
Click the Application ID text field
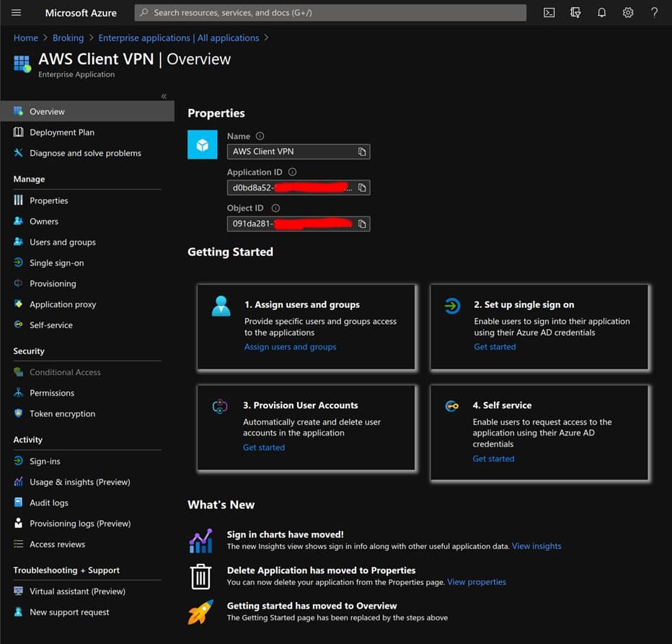coord(299,188)
